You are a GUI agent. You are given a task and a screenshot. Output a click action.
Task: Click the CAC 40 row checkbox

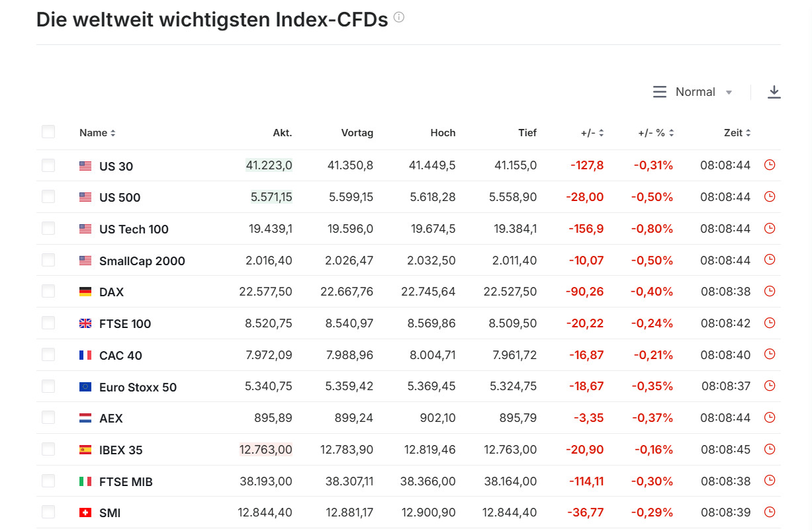(x=48, y=354)
